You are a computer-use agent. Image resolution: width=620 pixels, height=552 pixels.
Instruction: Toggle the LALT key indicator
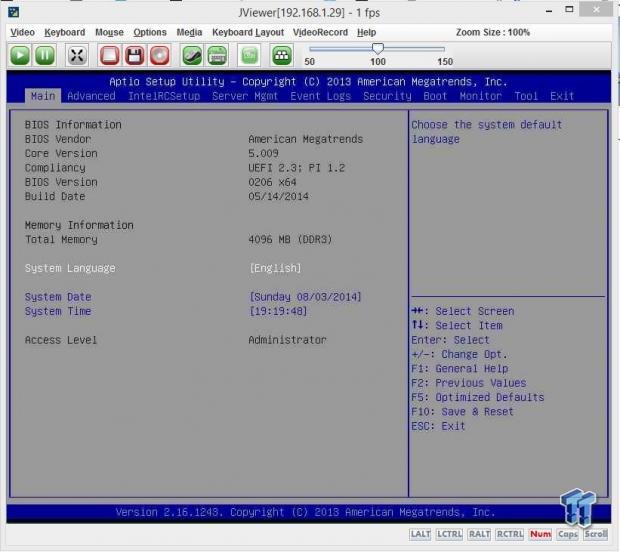(x=420, y=535)
